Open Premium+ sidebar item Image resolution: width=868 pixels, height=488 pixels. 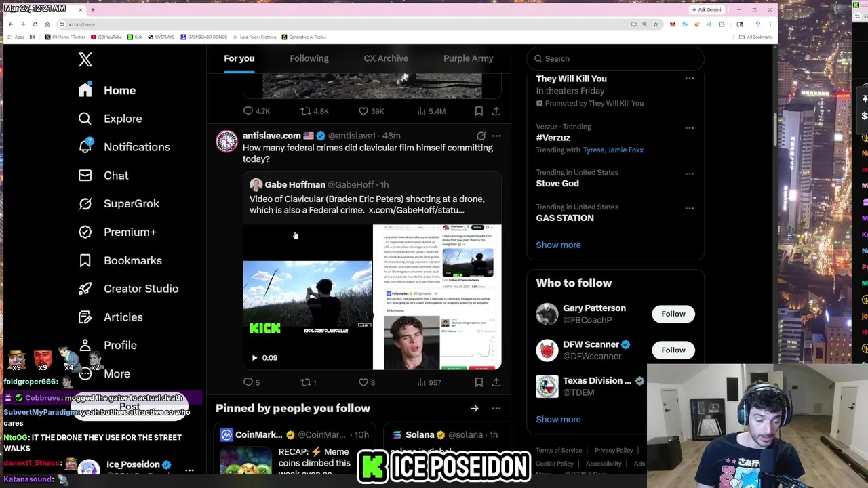pyautogui.click(x=117, y=232)
